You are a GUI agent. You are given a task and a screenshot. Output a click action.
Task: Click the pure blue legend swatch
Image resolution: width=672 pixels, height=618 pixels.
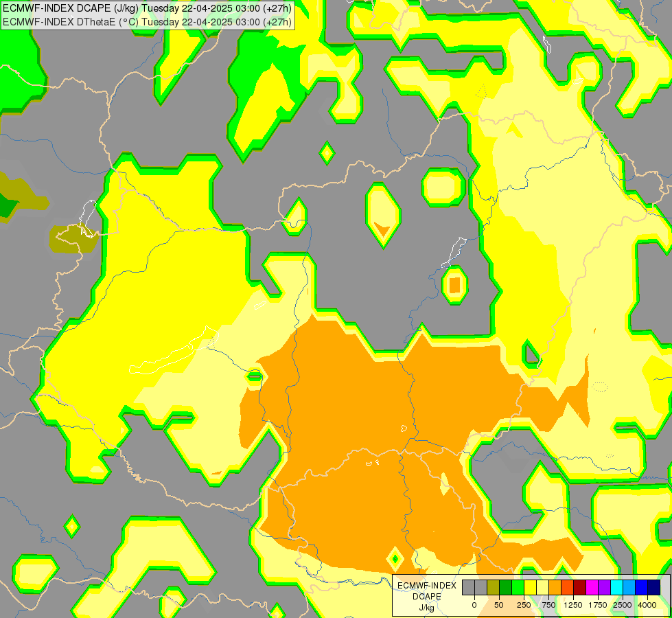[x=642, y=588]
